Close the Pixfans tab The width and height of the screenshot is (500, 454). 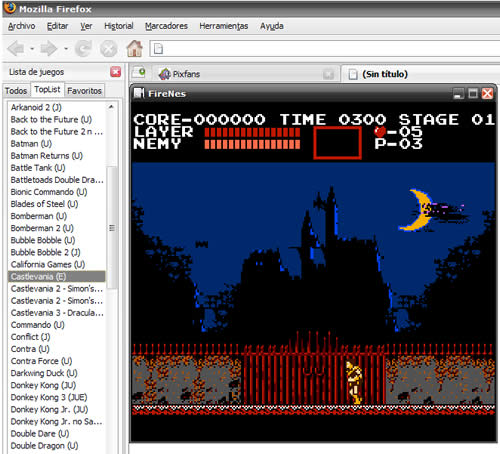328,74
